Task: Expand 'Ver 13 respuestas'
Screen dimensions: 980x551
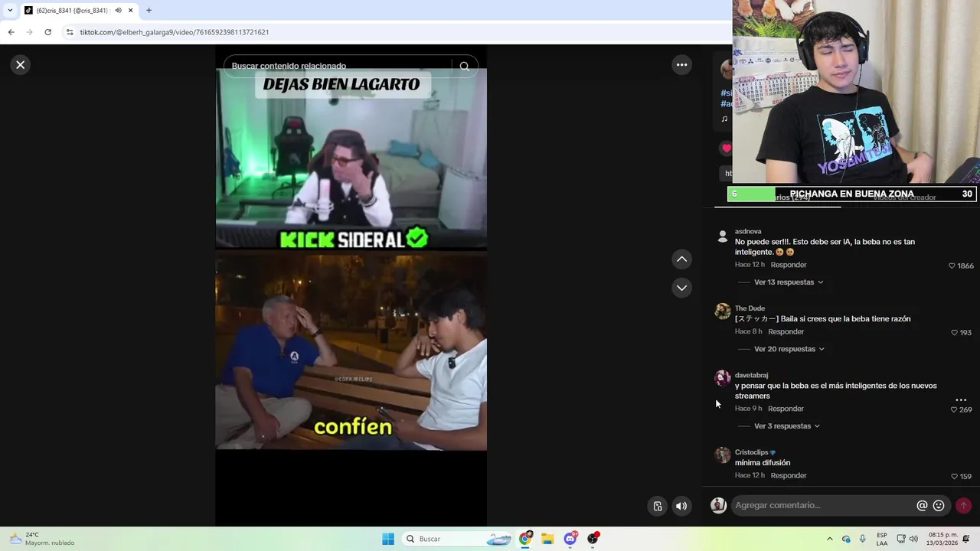Action: point(789,282)
